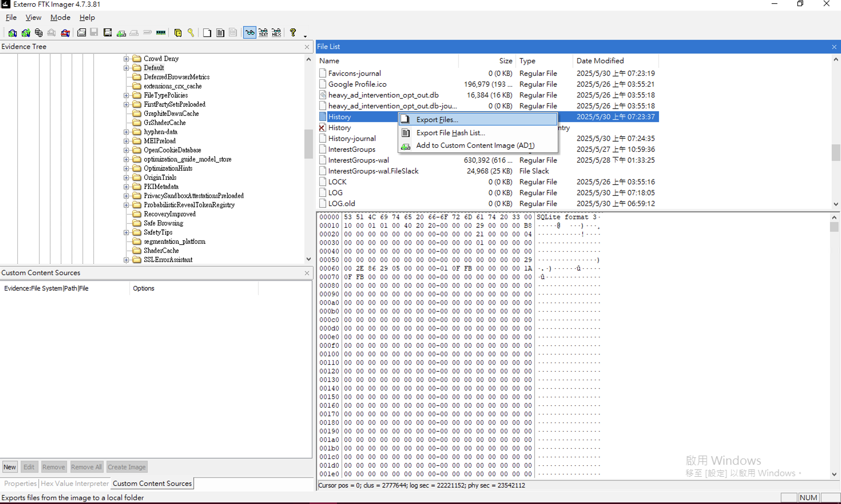The image size is (841, 504).
Task: Open the Mode menu
Action: [x=60, y=17]
